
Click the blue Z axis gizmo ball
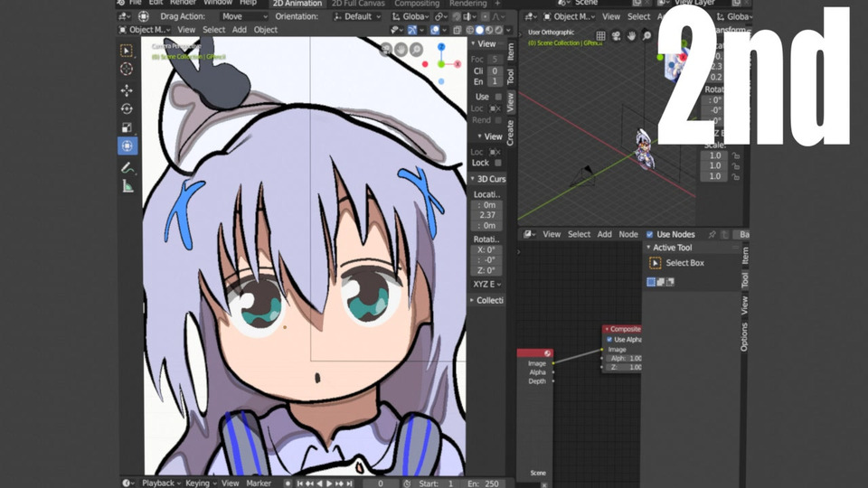(441, 47)
